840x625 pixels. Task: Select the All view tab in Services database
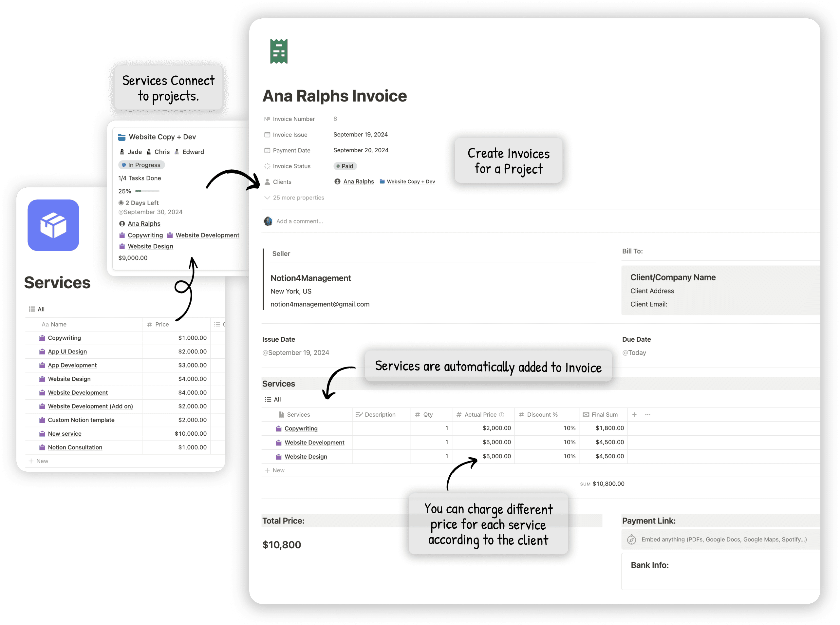click(37, 309)
